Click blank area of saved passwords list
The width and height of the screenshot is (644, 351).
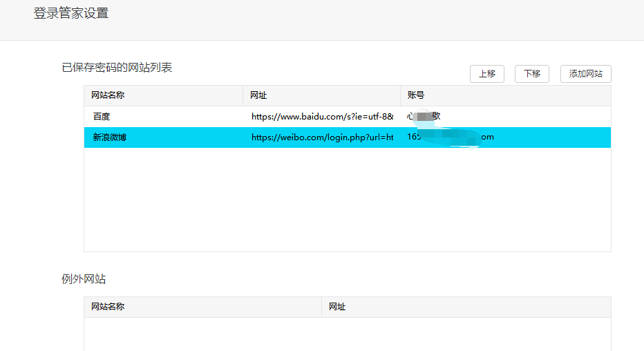[347, 200]
